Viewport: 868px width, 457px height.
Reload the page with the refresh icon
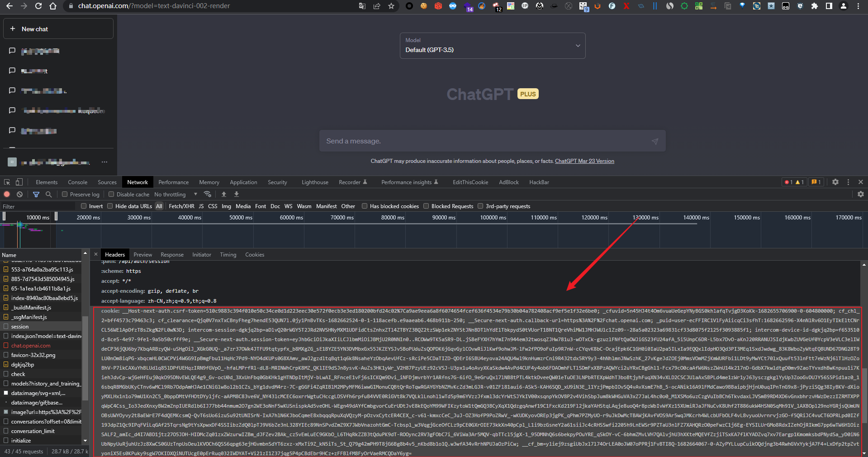coord(38,6)
